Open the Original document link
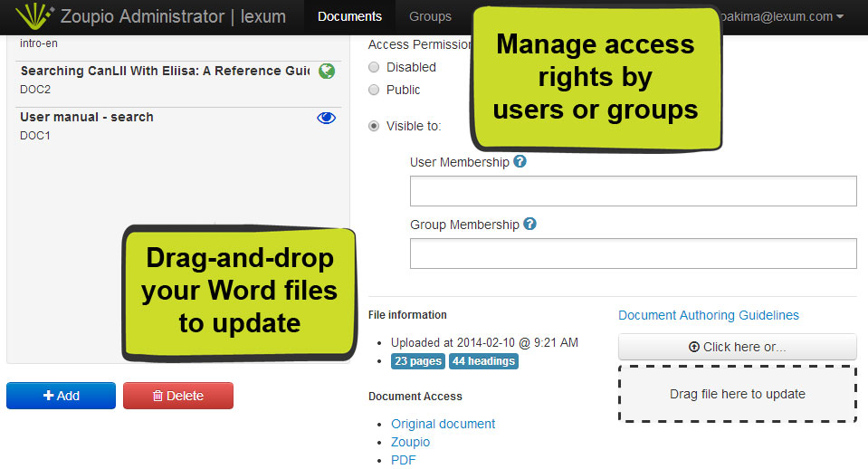 tap(443, 424)
